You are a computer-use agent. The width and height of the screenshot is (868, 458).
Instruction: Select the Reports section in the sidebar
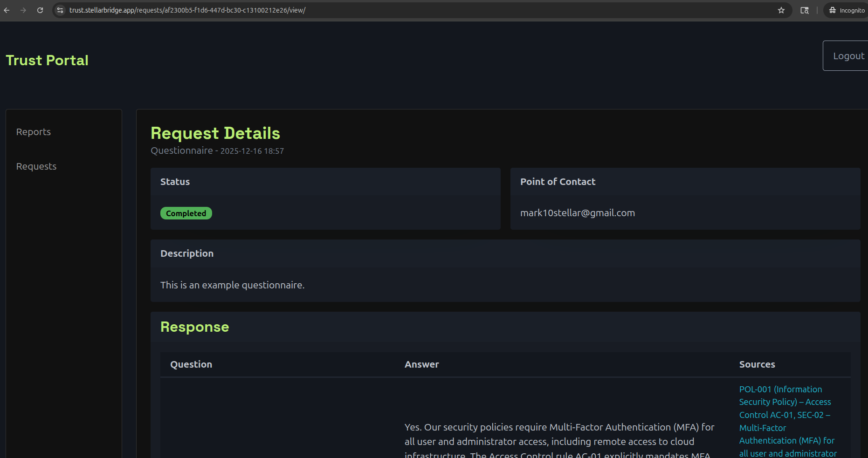(33, 132)
